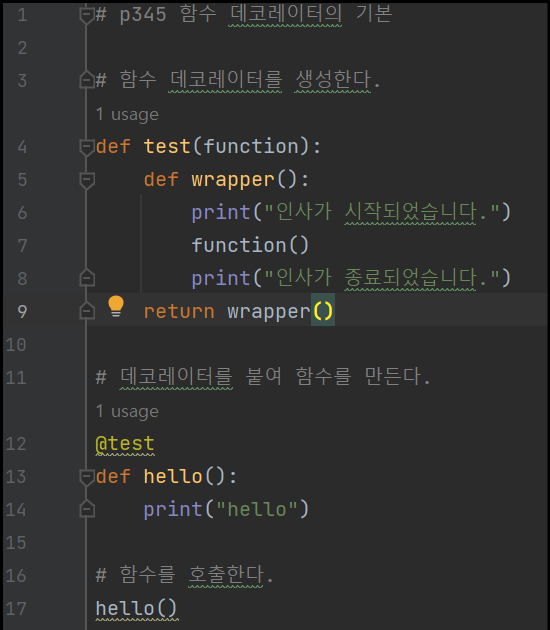Viewport: 550px width, 630px height.
Task: Click the 'function' parameter on line 4
Action: (251, 146)
